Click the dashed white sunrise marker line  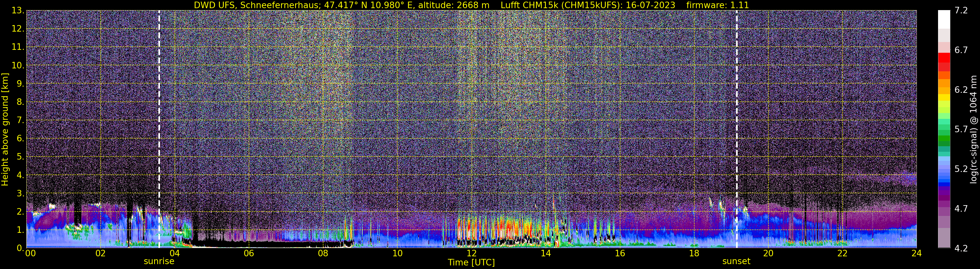pyautogui.click(x=159, y=129)
